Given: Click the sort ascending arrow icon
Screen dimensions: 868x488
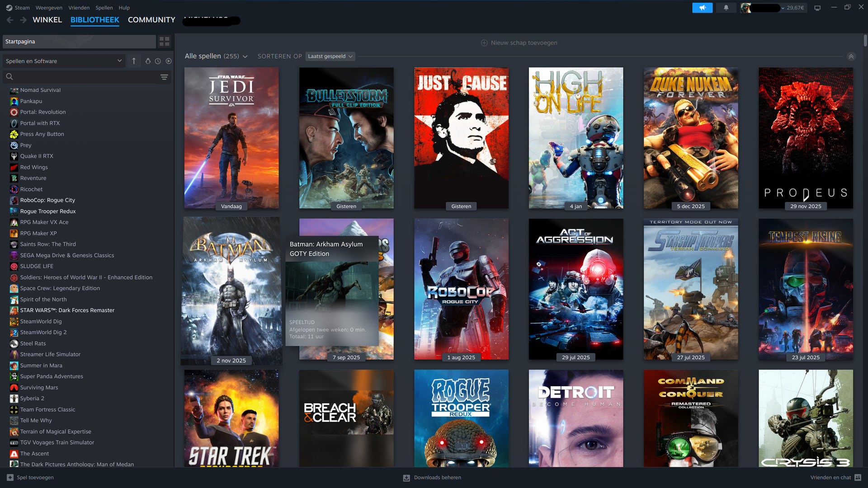Looking at the screenshot, I should [134, 61].
